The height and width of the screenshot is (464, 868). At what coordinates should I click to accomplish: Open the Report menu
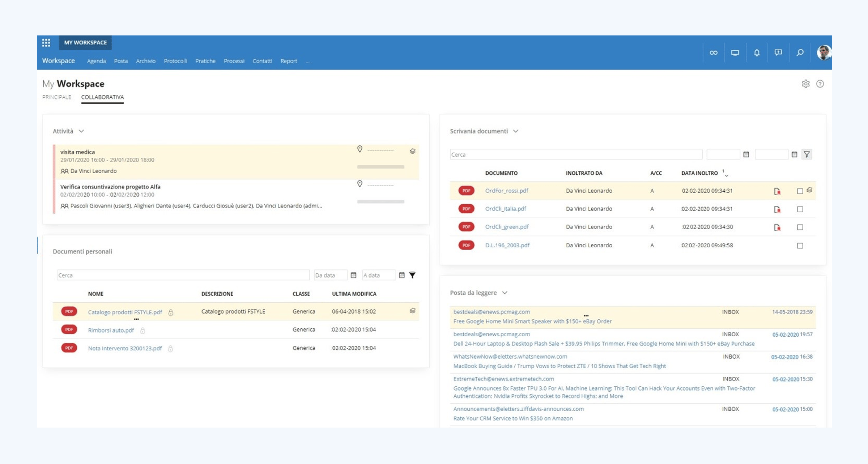point(289,61)
